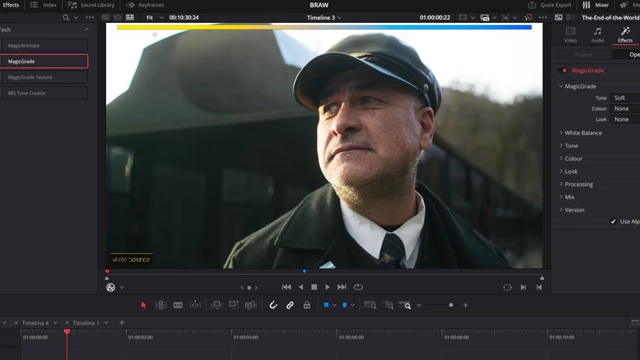
Task: Open the flag color dropdown arrow
Action: [x=334, y=305]
